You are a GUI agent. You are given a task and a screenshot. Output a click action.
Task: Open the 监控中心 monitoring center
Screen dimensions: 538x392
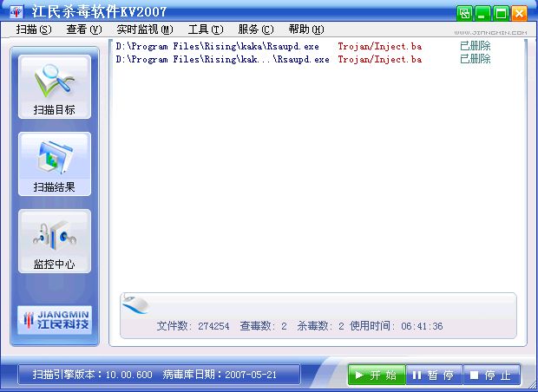(55, 241)
